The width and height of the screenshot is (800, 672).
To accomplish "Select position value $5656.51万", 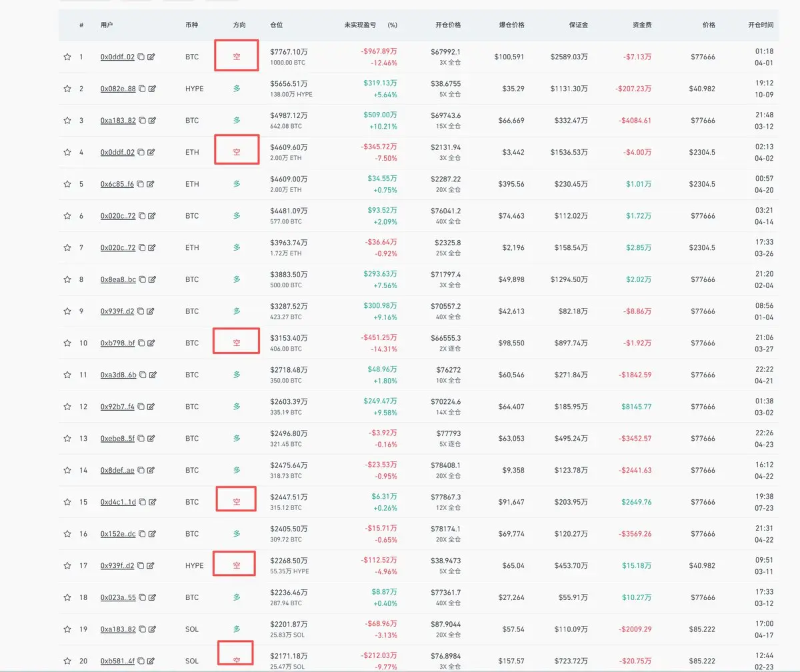I will tap(289, 84).
